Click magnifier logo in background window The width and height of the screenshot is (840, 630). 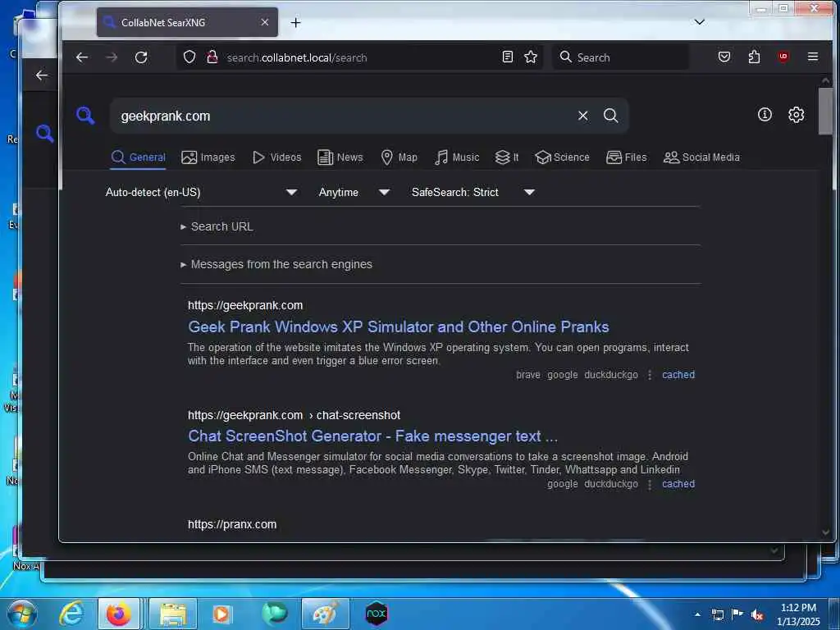pyautogui.click(x=45, y=134)
